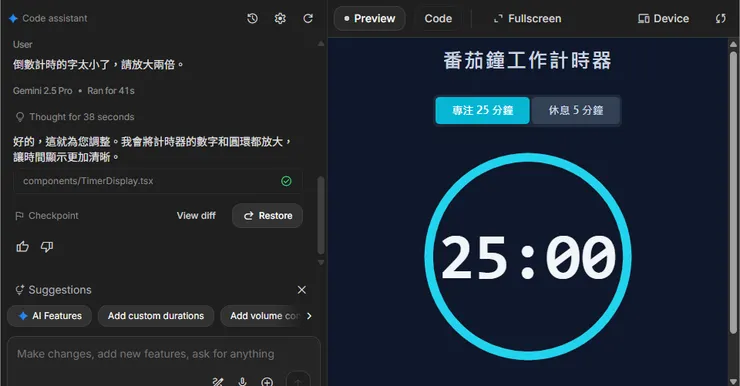Click the preview scrollbar up arrow
Viewport: 740px width, 386px height.
point(733,44)
